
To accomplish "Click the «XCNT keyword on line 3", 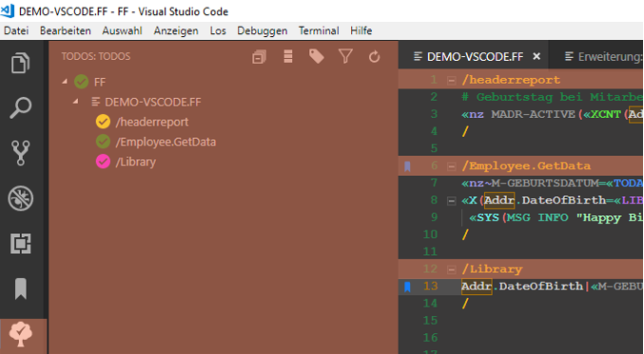I will [602, 114].
